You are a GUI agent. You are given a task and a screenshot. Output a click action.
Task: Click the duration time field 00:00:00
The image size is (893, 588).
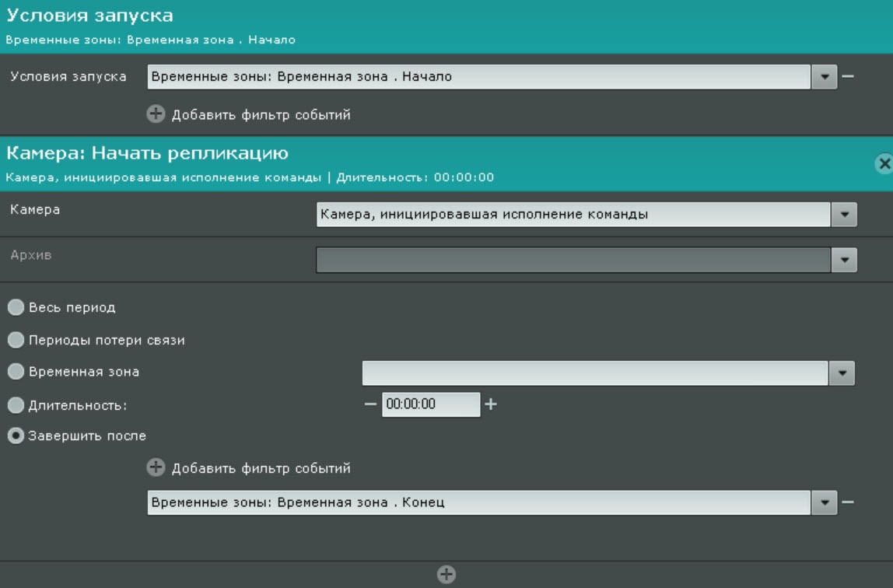(x=430, y=404)
